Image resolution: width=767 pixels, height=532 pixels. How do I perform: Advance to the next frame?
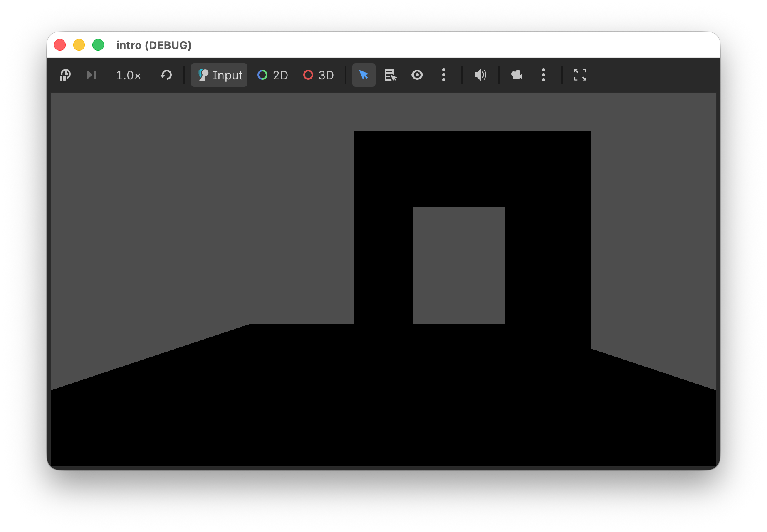click(91, 75)
